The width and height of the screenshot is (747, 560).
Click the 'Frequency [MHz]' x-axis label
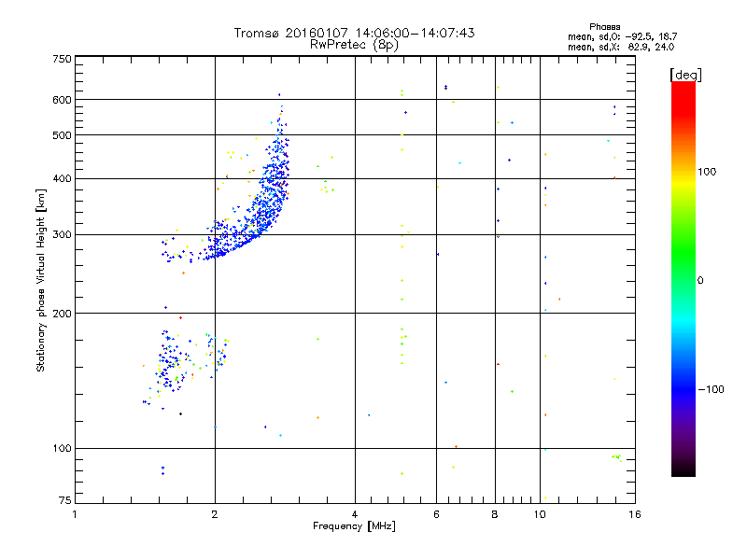pyautogui.click(x=354, y=526)
